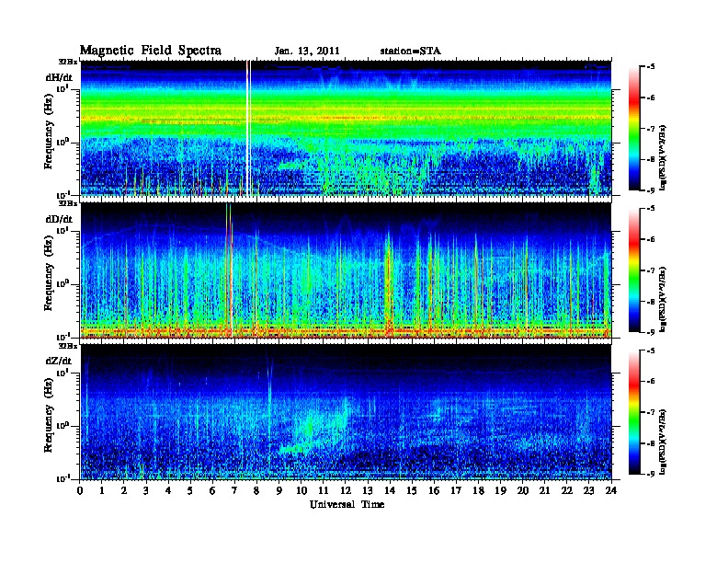Click hour tick label "3" on time axis

click(146, 491)
